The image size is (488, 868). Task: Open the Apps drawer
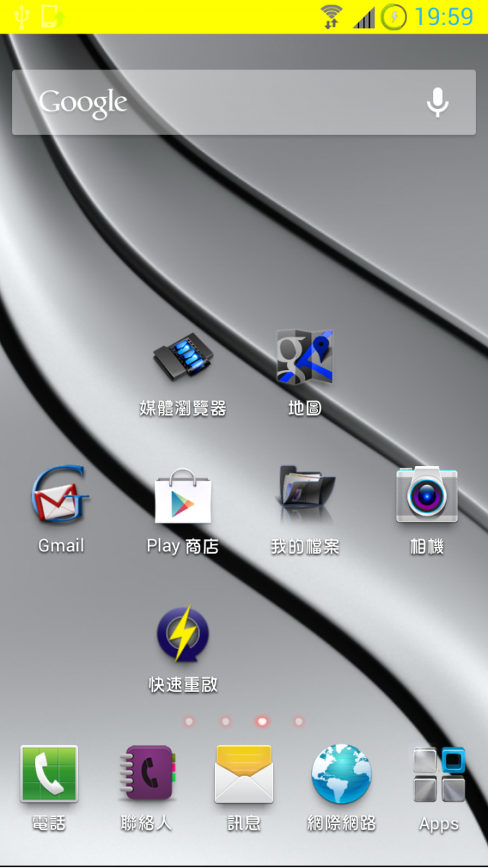pyautogui.click(x=439, y=774)
